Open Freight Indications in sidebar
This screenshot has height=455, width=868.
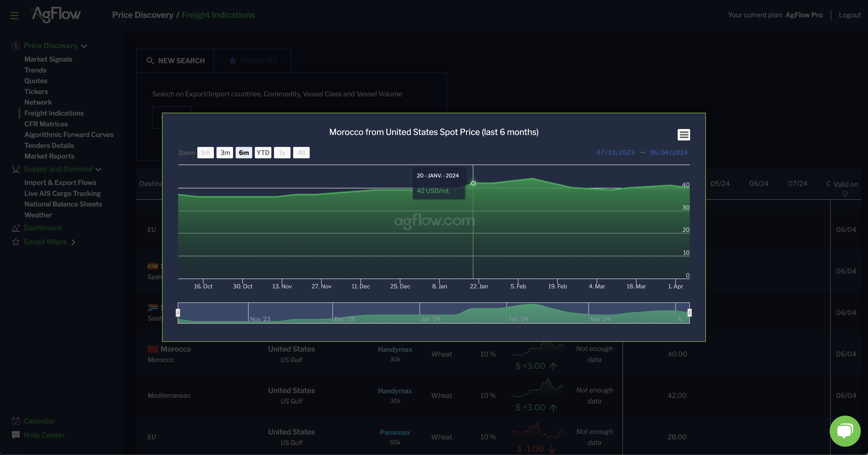(x=54, y=113)
